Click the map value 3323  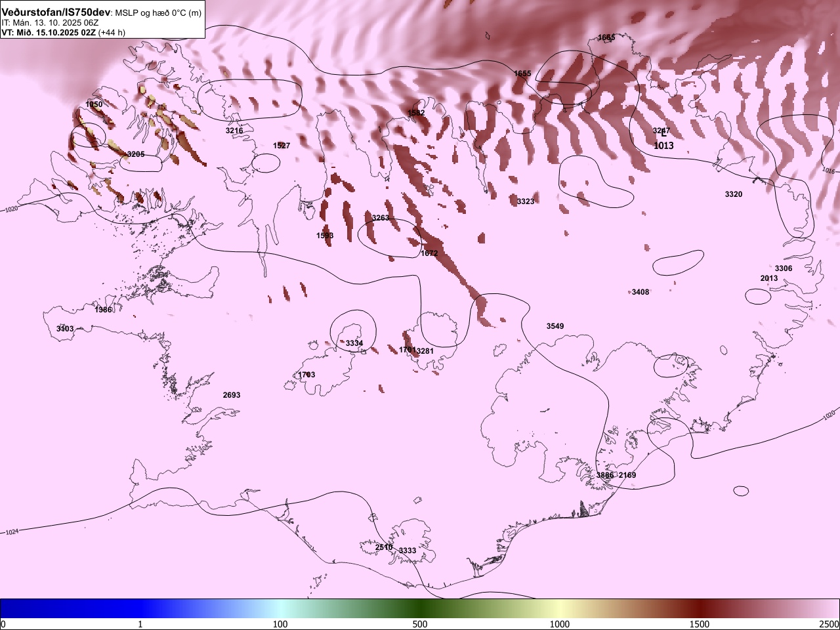[526, 201]
